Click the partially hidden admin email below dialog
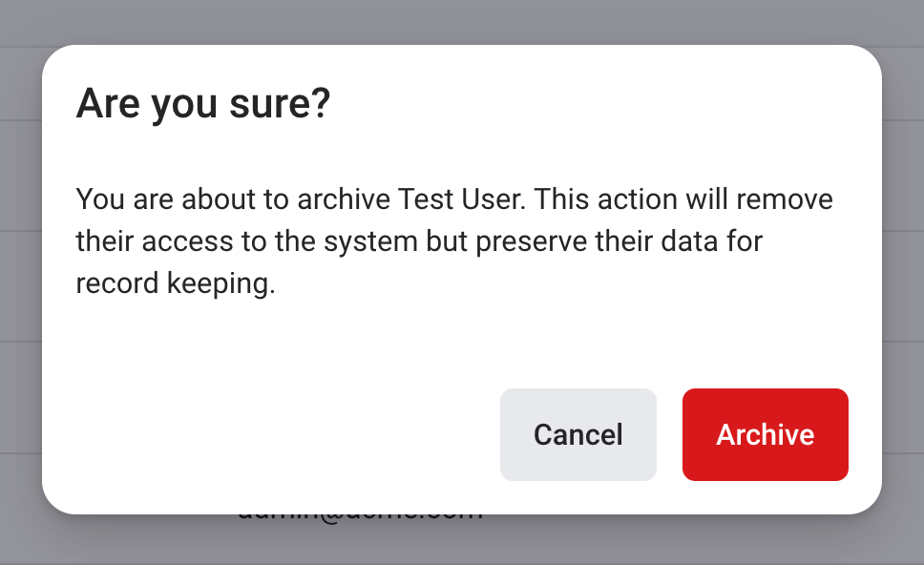The height and width of the screenshot is (565, 924). pos(361,516)
